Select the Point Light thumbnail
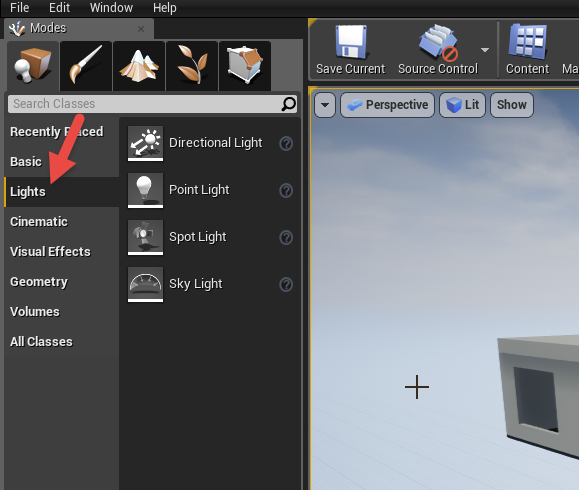This screenshot has height=490, width=579. coord(145,190)
